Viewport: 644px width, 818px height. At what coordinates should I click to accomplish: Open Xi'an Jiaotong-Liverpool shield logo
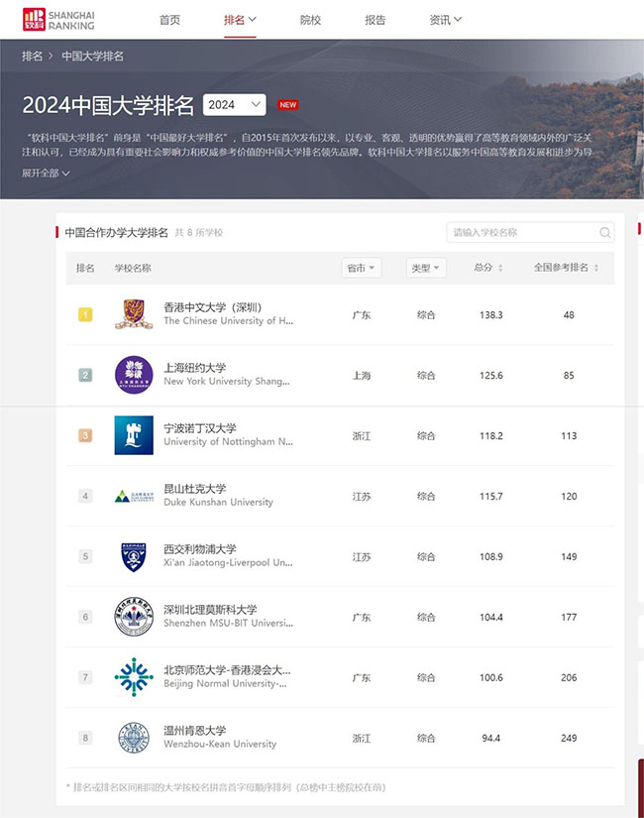click(x=134, y=556)
